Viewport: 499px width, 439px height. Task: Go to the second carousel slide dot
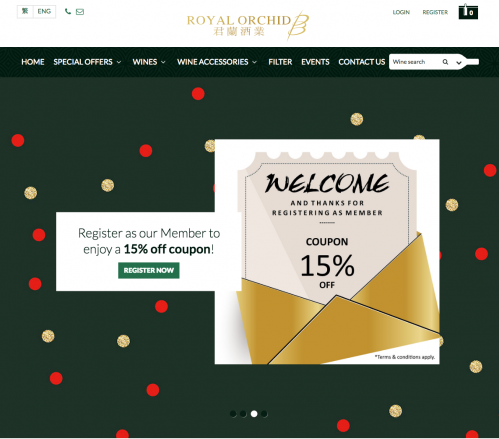point(243,414)
